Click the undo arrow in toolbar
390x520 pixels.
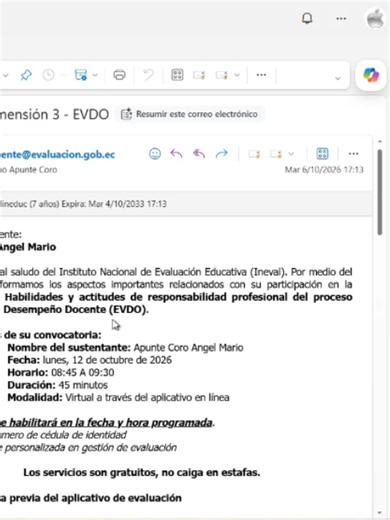148,75
